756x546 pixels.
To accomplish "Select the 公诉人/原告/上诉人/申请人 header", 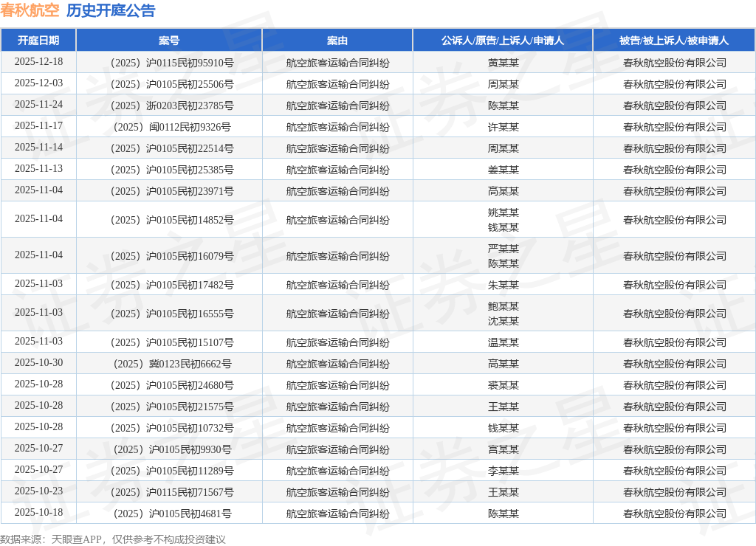I will click(502, 41).
